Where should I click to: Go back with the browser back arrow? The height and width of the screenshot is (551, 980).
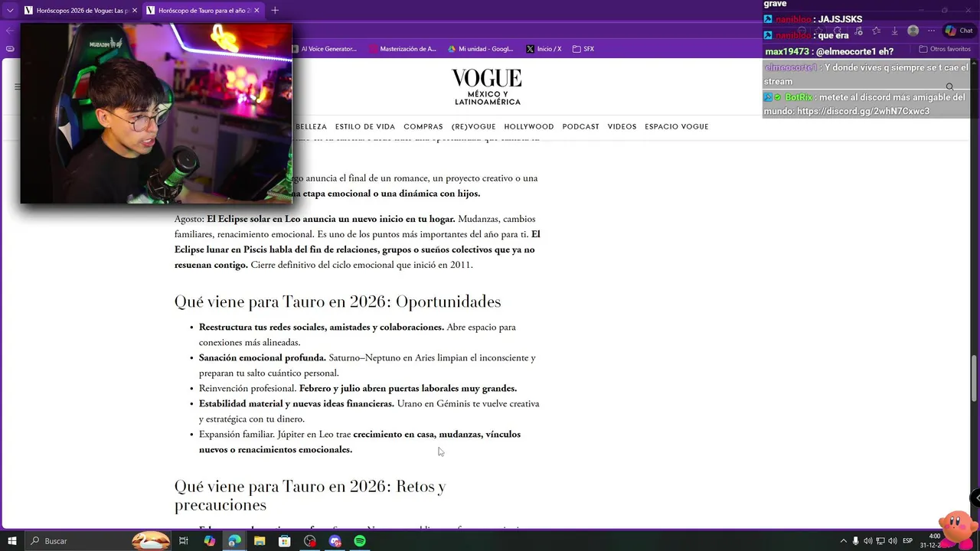point(10,31)
